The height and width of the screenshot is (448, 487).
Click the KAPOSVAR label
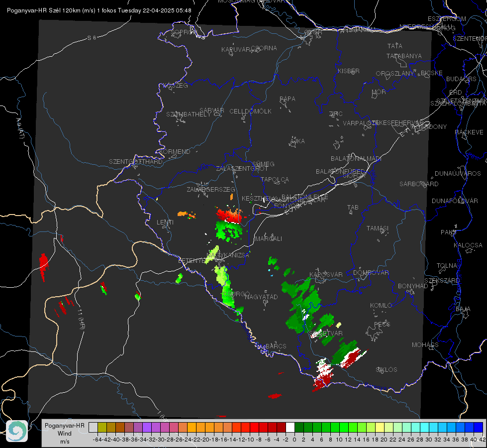click(326, 274)
